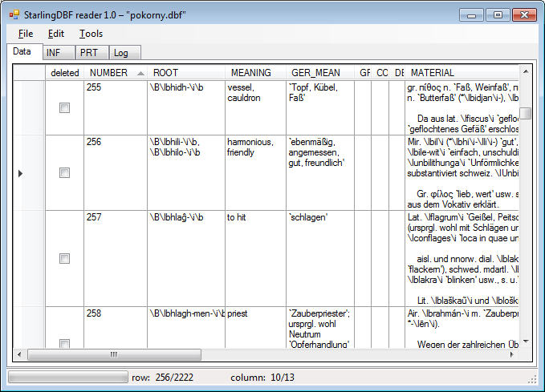Minimize the StarlingDBF reader window
This screenshot has height=392, width=545.
(471, 15)
